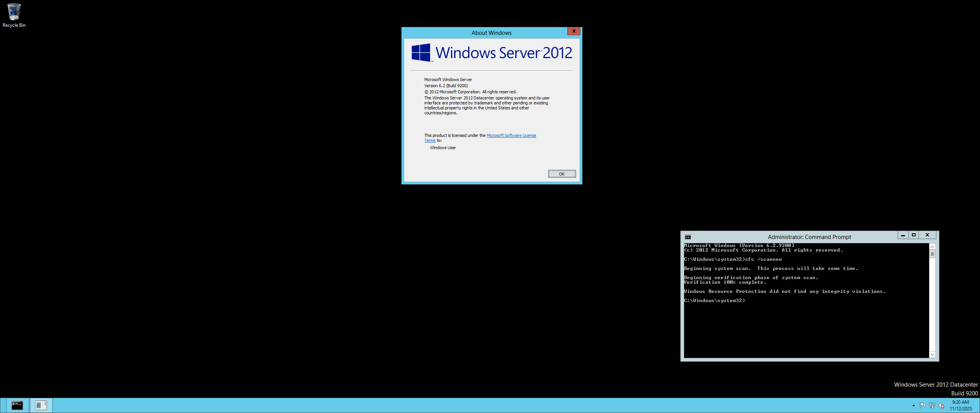Click Command Prompt scrollbar up arrow

[x=932, y=247]
